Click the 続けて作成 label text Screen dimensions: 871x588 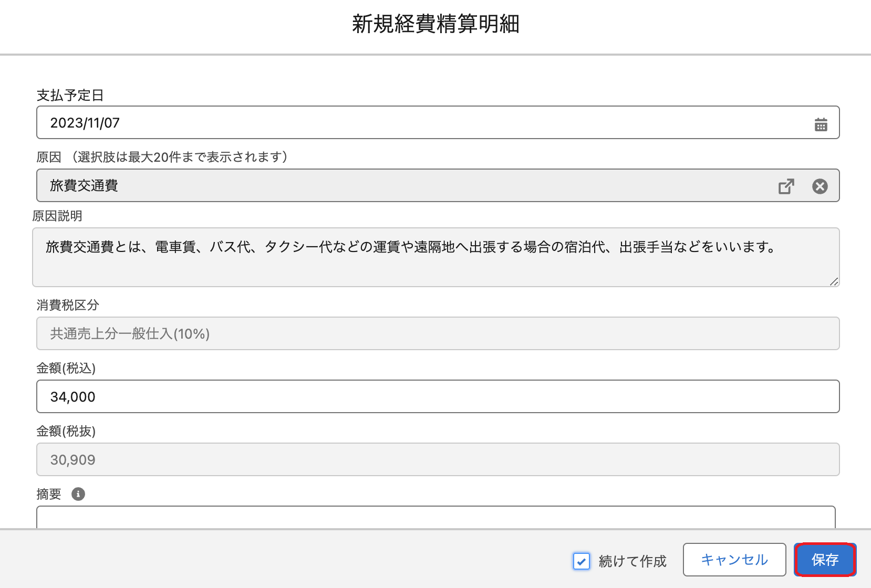pos(632,561)
